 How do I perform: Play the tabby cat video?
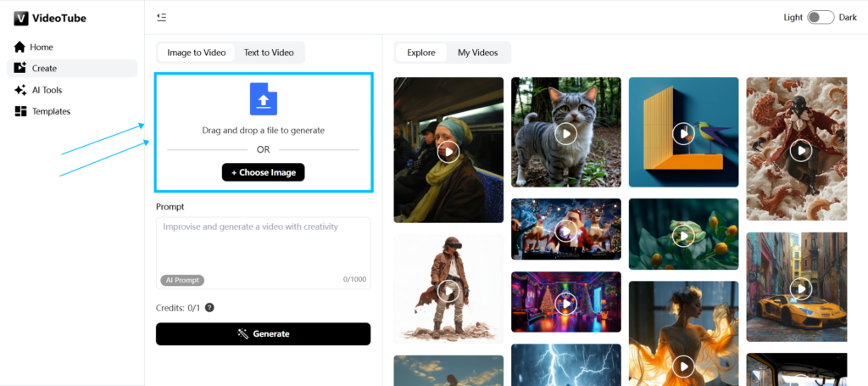565,133
